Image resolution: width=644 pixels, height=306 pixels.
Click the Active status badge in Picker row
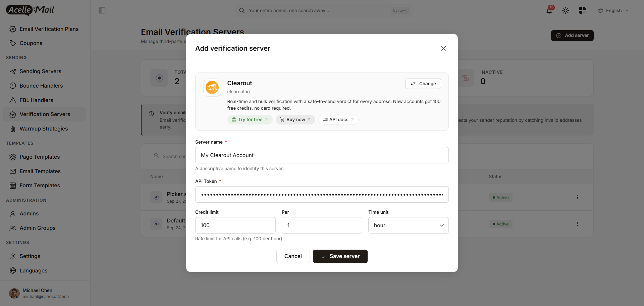click(500, 198)
